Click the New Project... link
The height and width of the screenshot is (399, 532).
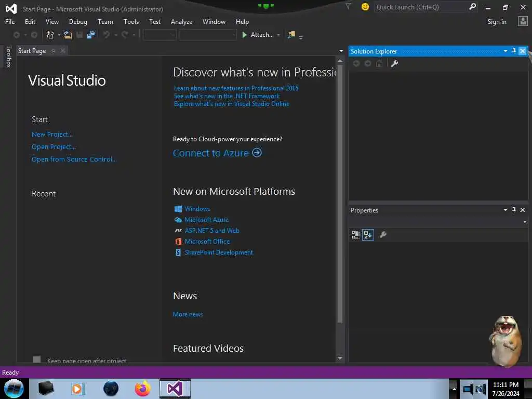point(52,135)
